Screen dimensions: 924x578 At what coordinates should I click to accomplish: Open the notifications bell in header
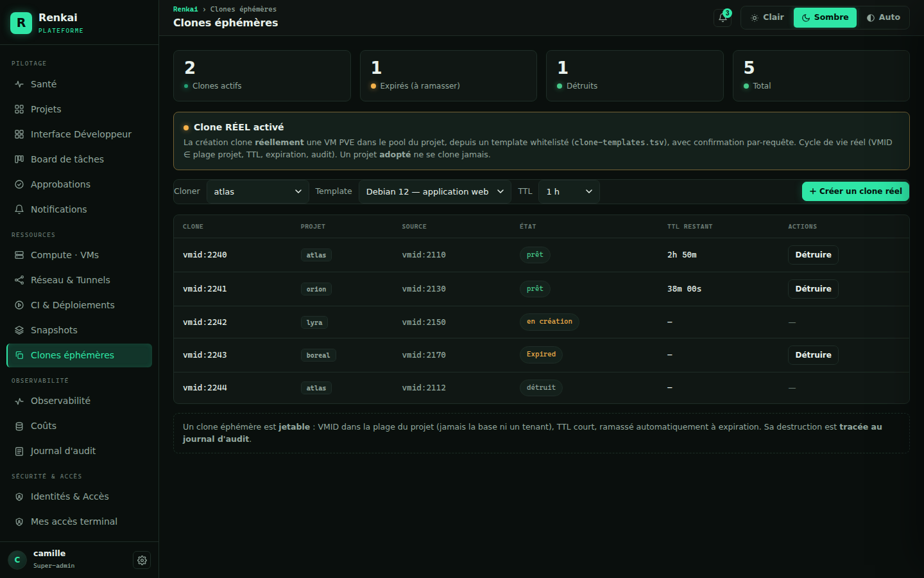723,17
